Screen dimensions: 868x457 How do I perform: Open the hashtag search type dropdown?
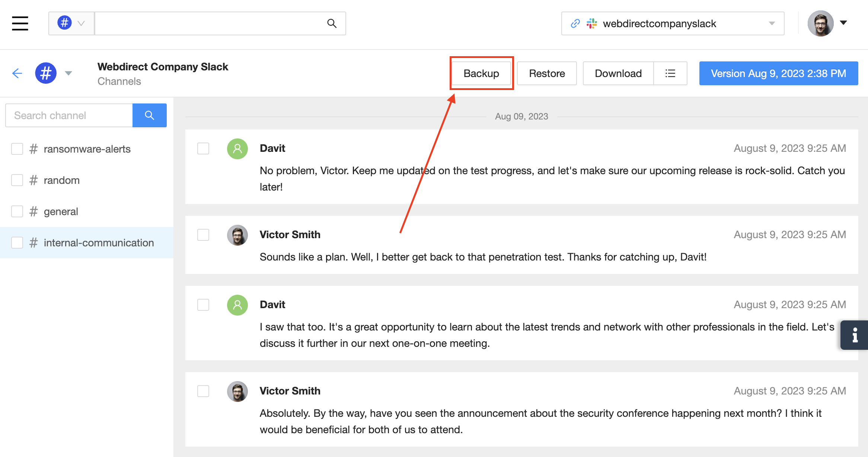click(71, 23)
